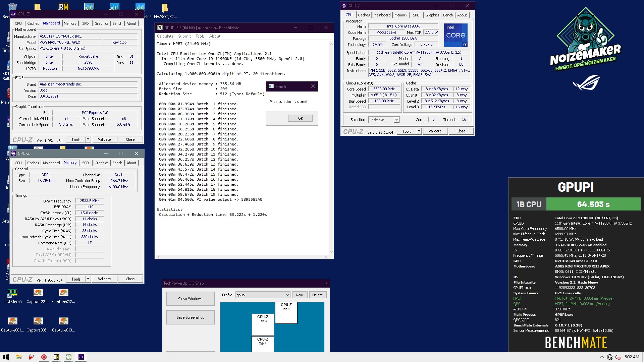644x362 pixels.
Task: Expand Tools dropdown arrow in Memory CPU-Z
Action: tap(88, 279)
